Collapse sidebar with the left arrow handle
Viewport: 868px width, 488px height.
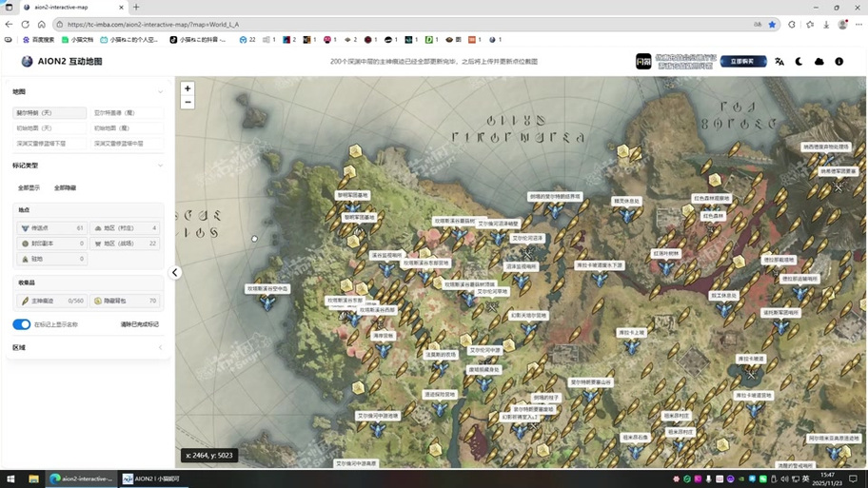[x=175, y=272]
